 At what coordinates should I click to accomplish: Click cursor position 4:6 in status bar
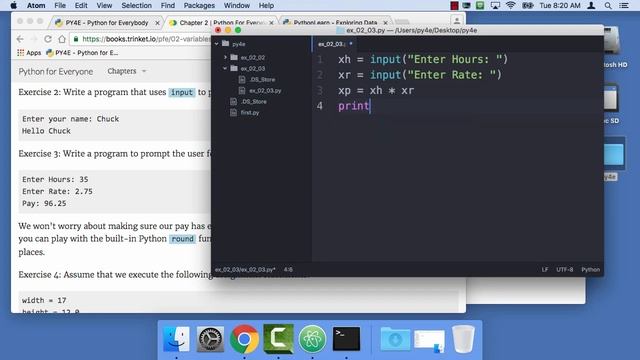288,269
